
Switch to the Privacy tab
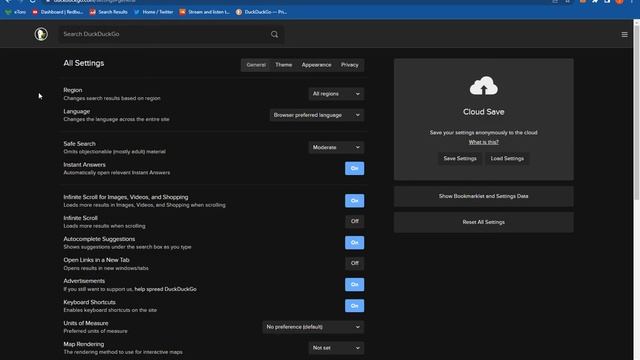(x=349, y=65)
